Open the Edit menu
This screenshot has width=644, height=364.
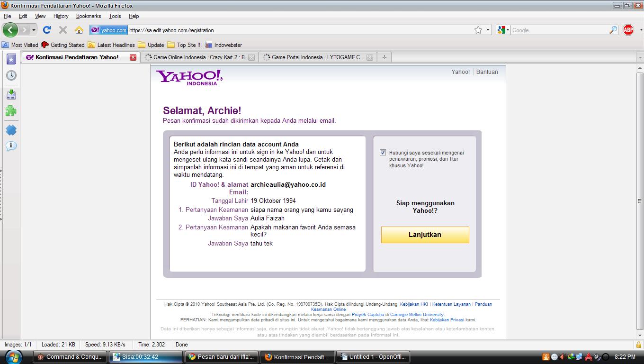23,16
